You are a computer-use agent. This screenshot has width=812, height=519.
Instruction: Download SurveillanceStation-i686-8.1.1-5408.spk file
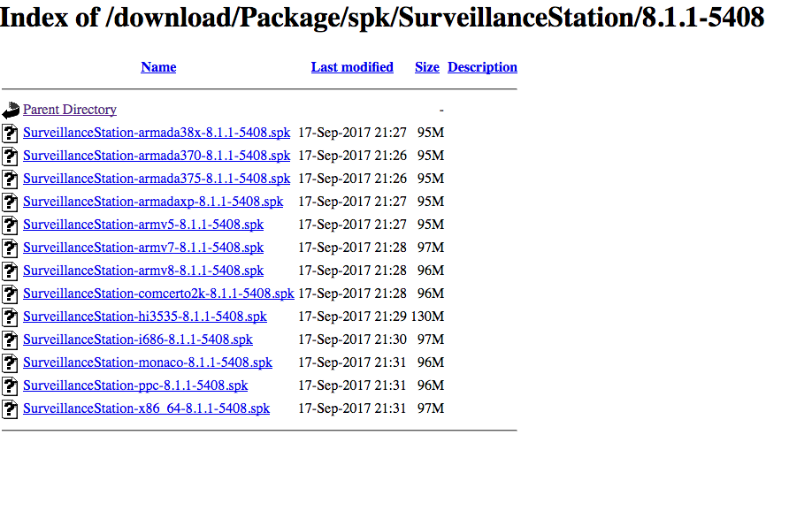coord(138,340)
